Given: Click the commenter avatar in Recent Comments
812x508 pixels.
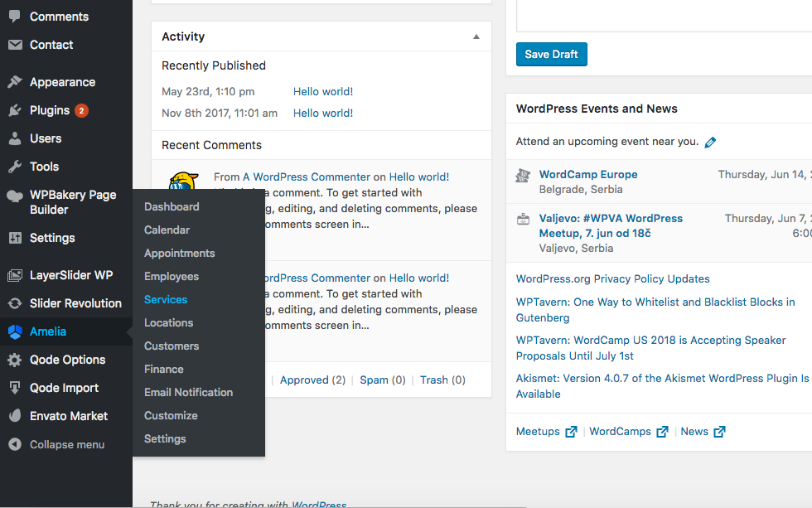Looking at the screenshot, I should tap(184, 181).
